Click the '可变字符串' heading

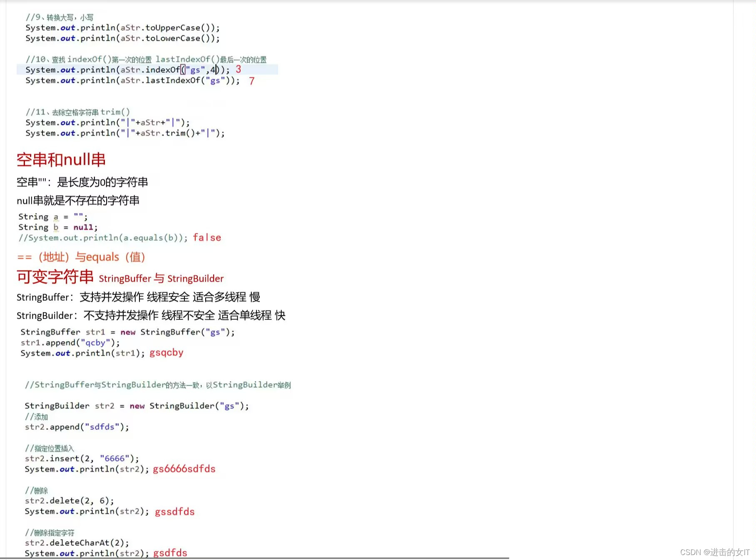point(55,277)
